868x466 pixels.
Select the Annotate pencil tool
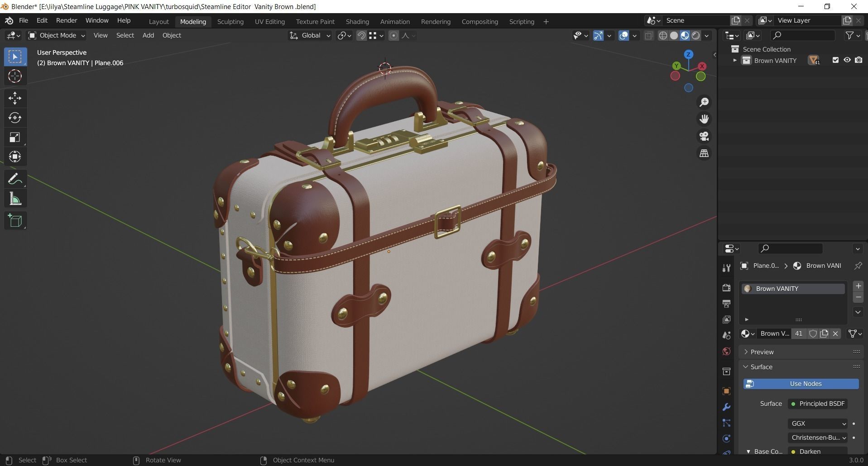[15, 179]
